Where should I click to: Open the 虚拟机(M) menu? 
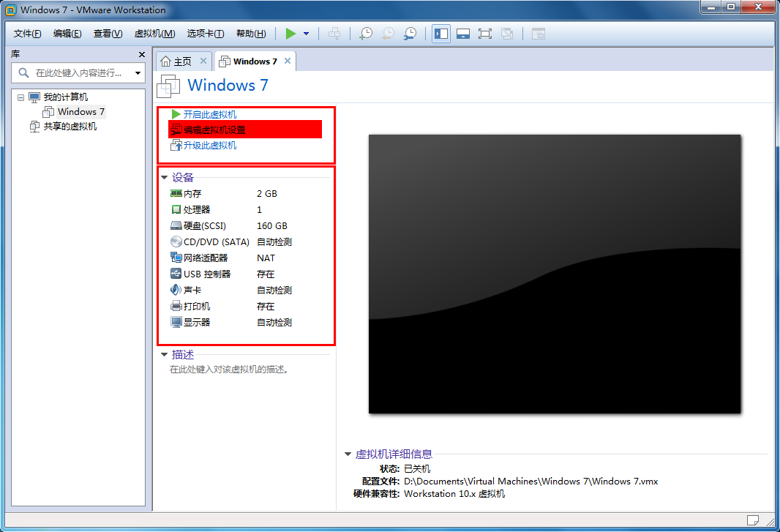click(154, 34)
